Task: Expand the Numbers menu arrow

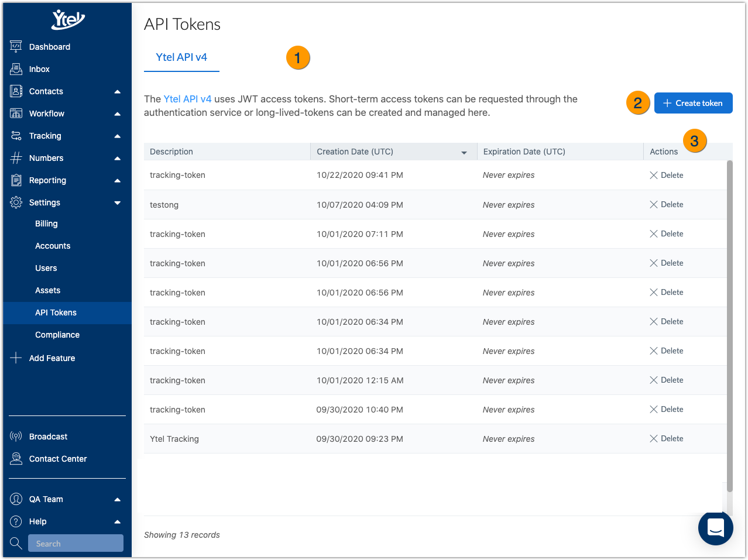Action: (117, 158)
